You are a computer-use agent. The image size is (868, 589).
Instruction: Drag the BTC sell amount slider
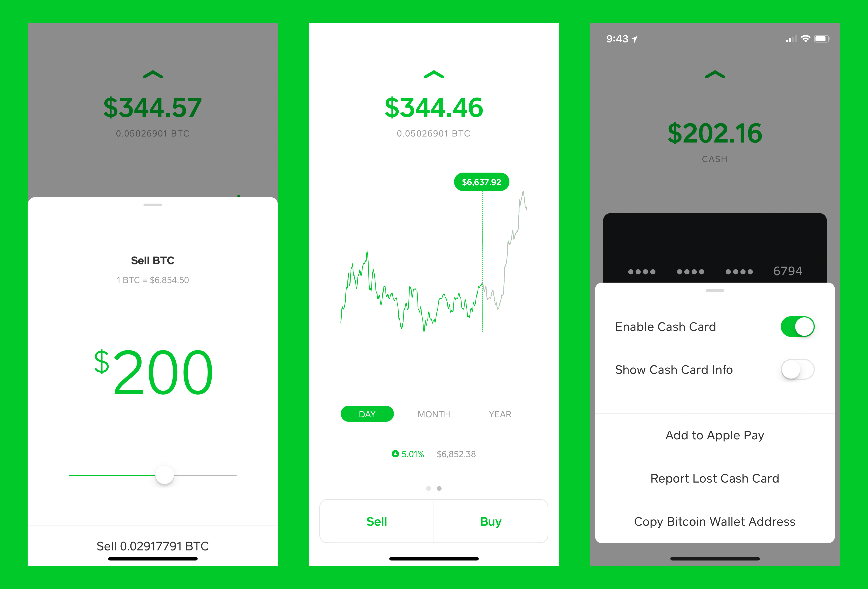click(x=164, y=475)
